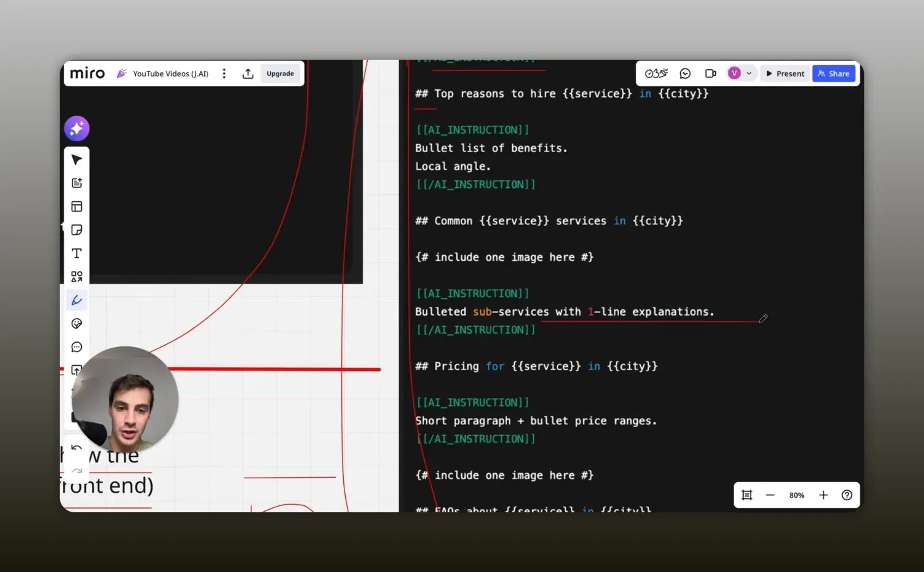This screenshot has width=924, height=572.
Task: Click the Upgrade button
Action: (x=280, y=74)
